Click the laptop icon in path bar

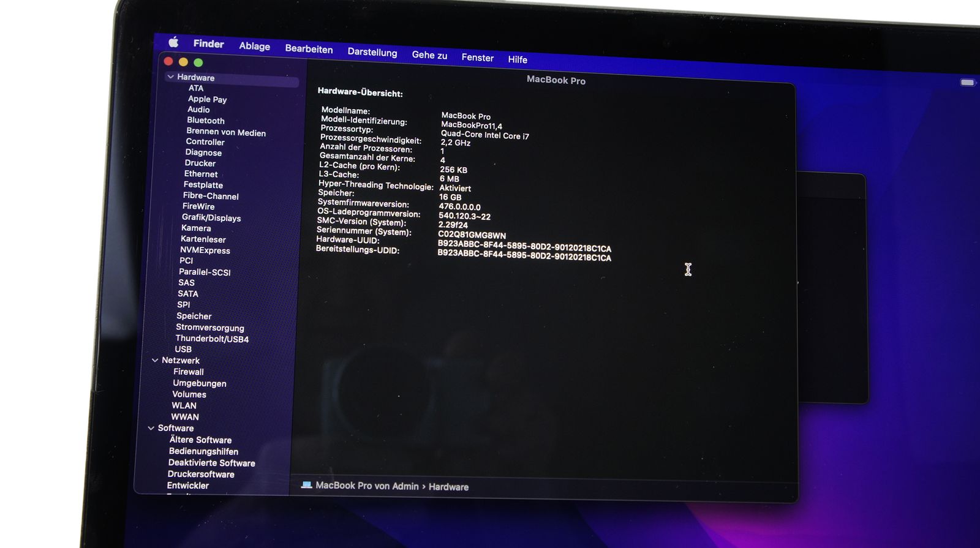306,485
